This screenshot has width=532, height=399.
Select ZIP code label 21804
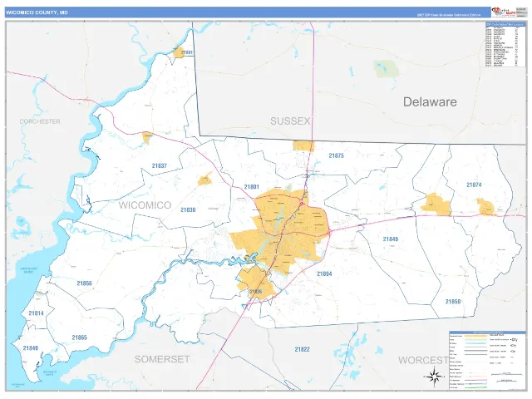point(324,273)
